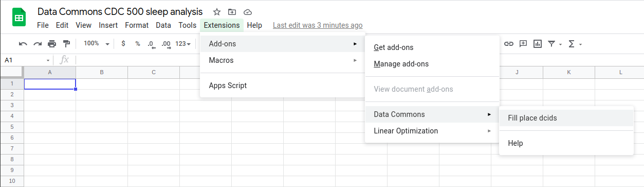Viewport: 644px width, 187px height.
Task: Undo the last action
Action: [x=23, y=44]
